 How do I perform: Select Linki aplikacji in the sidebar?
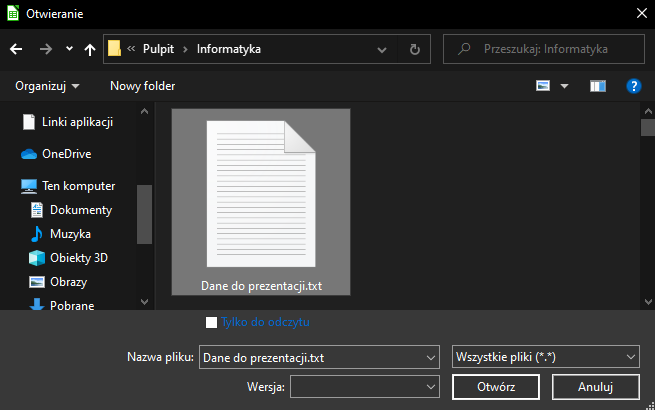point(77,122)
